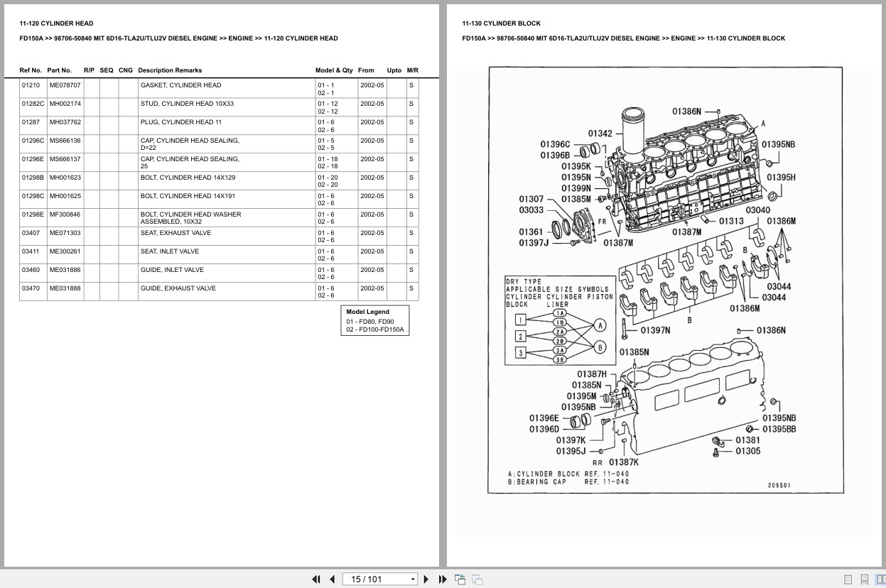The height and width of the screenshot is (588, 886).
Task: Select STUD, CYLINDER HEAD 10X33 row
Action: point(219,107)
